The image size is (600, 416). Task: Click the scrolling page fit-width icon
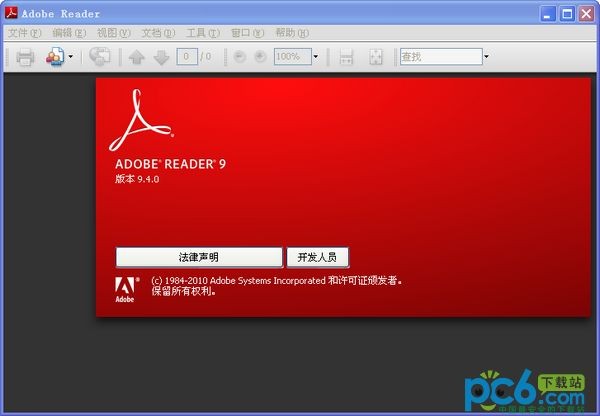(x=346, y=57)
